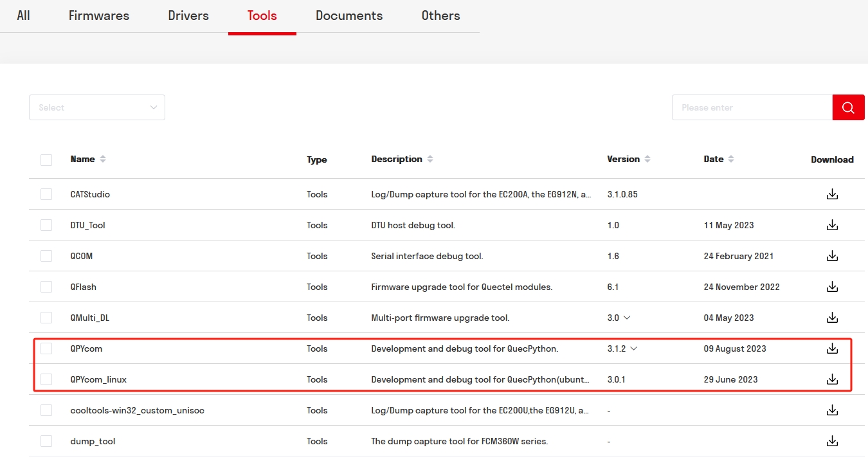Click the QPYcom_linux name
Screen dimensions: 868x461
click(98, 379)
